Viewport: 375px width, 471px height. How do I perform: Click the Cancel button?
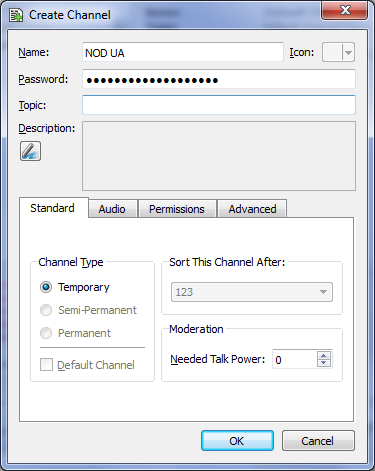318,441
